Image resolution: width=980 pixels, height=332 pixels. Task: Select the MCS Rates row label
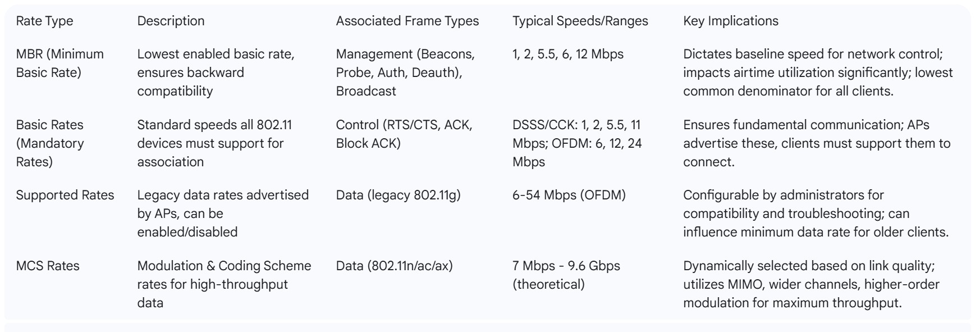tap(48, 266)
